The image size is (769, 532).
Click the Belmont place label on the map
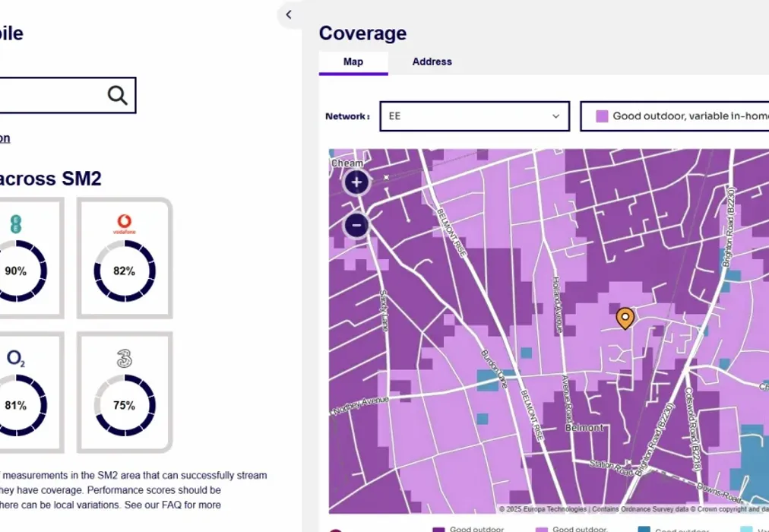pyautogui.click(x=584, y=428)
